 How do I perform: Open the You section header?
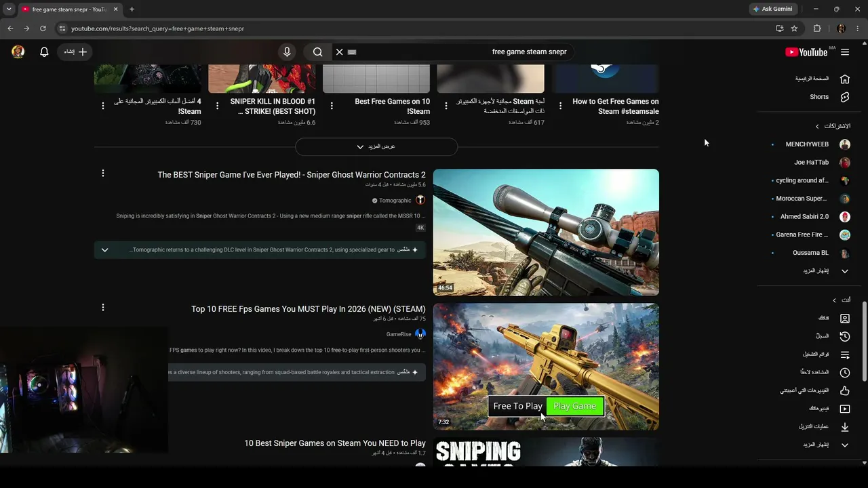pos(842,300)
